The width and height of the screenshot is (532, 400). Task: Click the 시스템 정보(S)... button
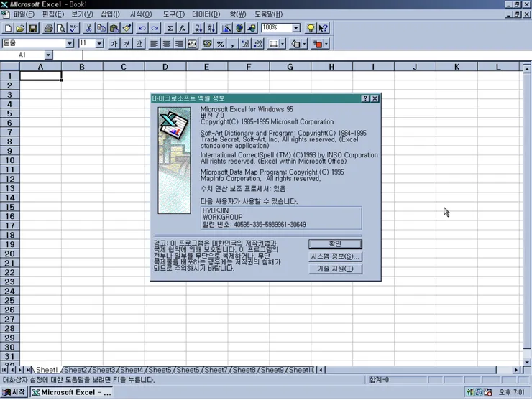[x=335, y=256]
